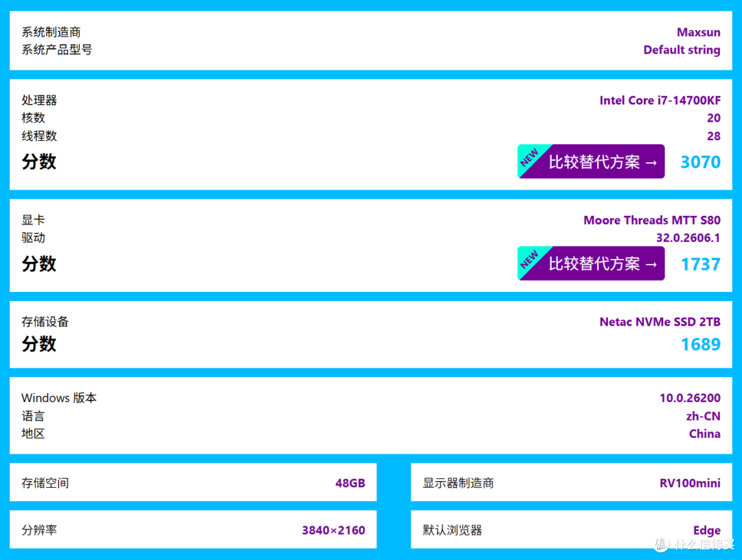Image resolution: width=742 pixels, height=560 pixels.
Task: Click the zh-CN language value
Action: coord(704,416)
